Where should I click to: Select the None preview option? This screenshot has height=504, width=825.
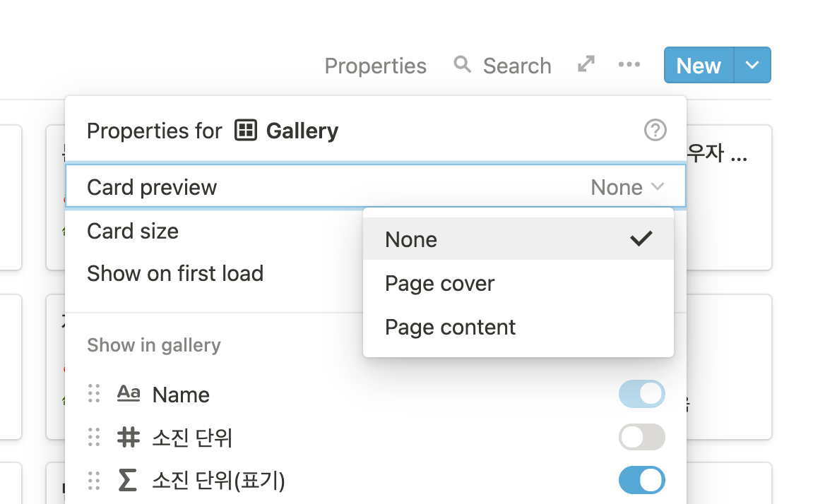coord(411,240)
